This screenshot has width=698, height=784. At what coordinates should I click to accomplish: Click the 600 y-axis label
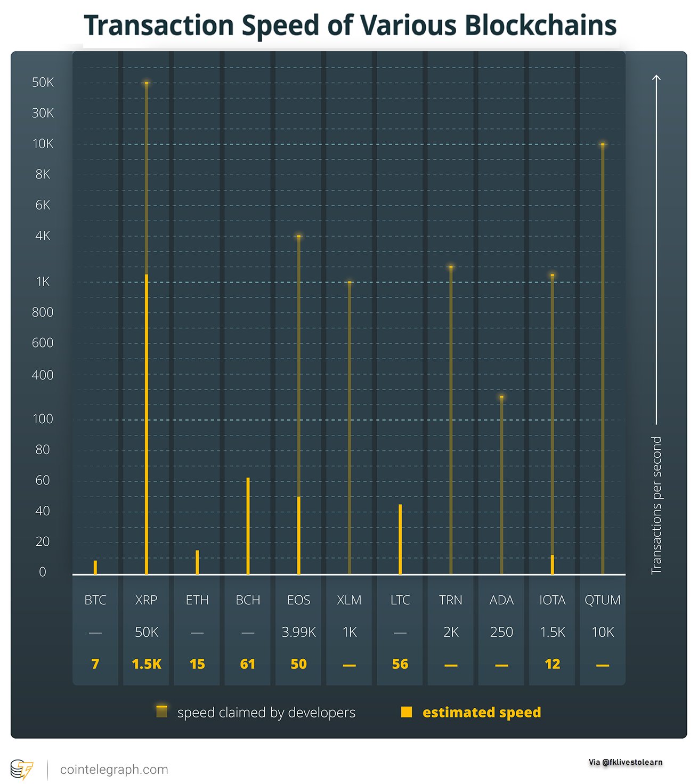pos(43,343)
